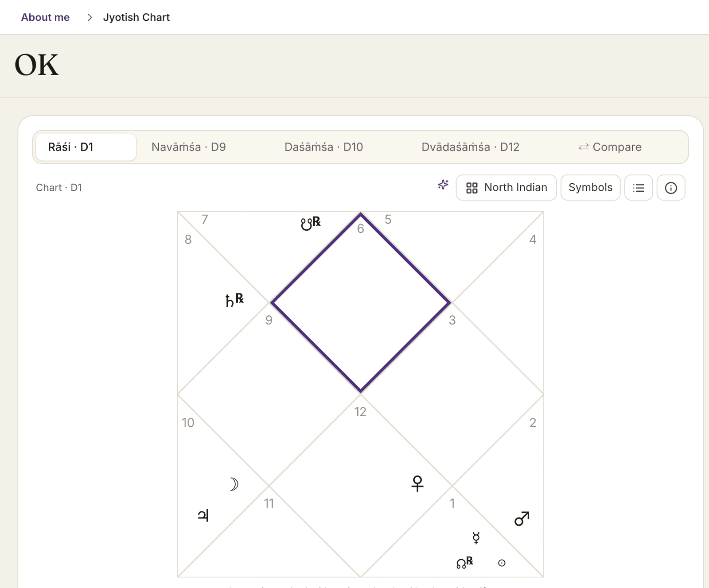This screenshot has height=588, width=709.
Task: Click the Jupiter symbol
Action: tap(203, 515)
